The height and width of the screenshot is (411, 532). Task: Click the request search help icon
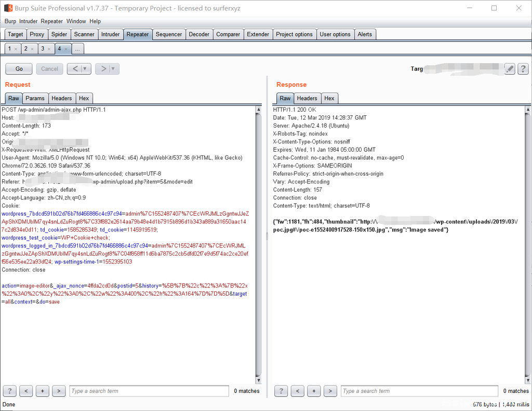pyautogui.click(x=9, y=391)
